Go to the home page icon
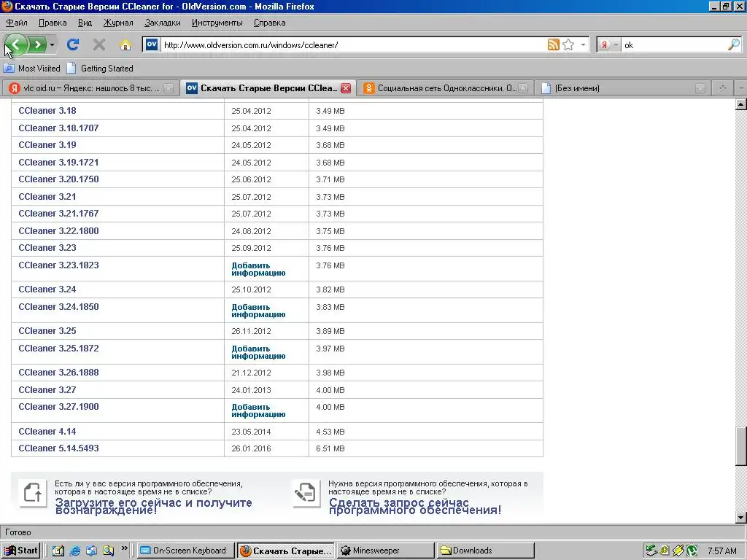Screen dimensions: 747x560 pos(125,44)
